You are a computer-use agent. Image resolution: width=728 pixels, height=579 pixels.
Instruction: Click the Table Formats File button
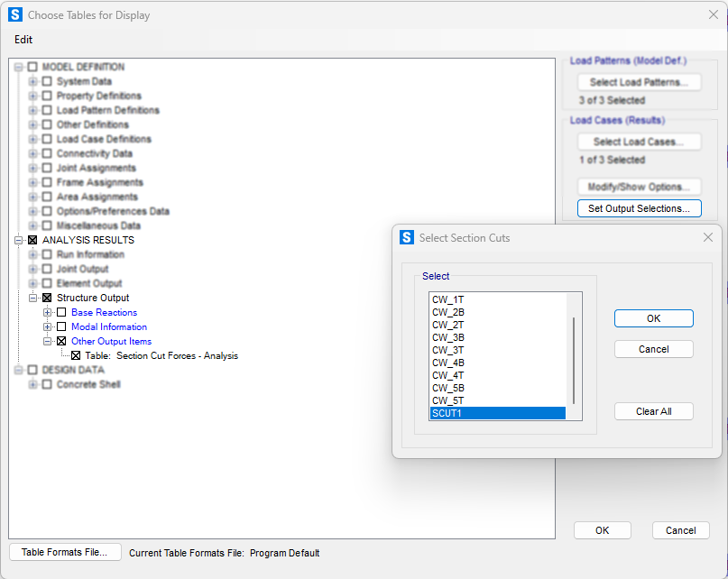pyautogui.click(x=65, y=552)
